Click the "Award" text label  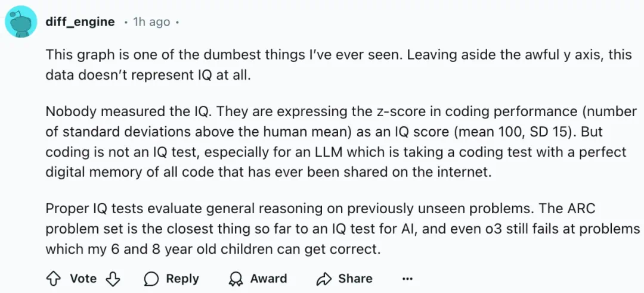coord(268,279)
